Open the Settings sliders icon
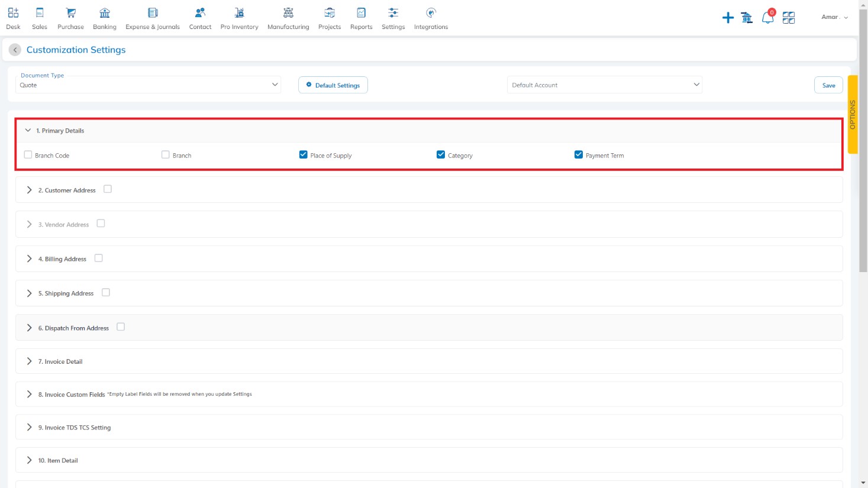The image size is (868, 488). pyautogui.click(x=393, y=13)
